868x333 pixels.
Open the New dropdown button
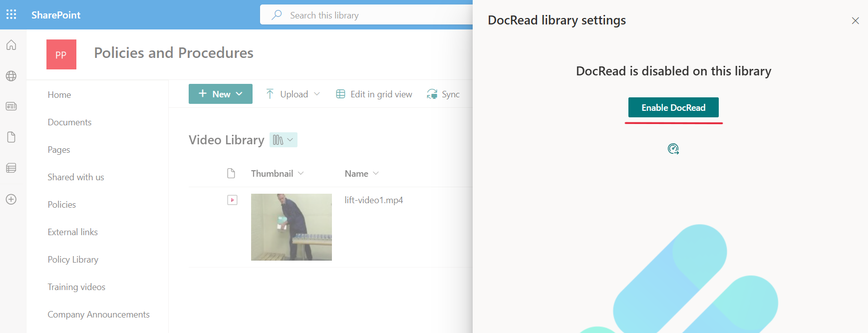(221, 94)
